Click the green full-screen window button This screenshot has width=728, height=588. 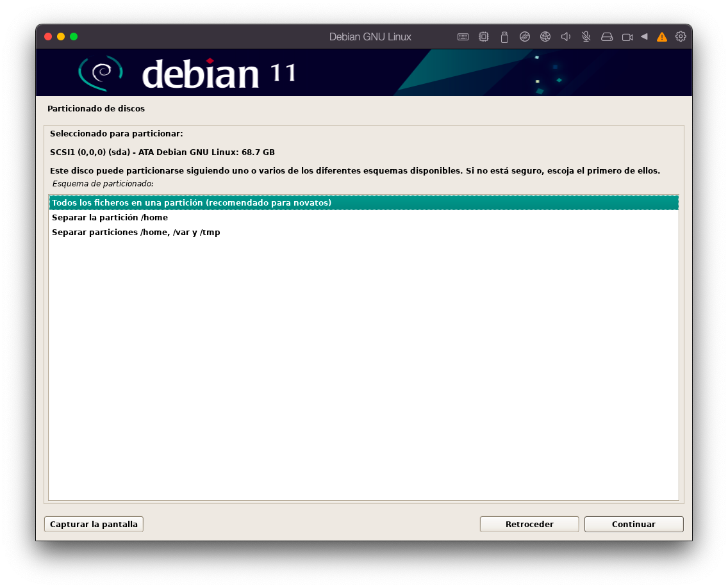click(74, 37)
